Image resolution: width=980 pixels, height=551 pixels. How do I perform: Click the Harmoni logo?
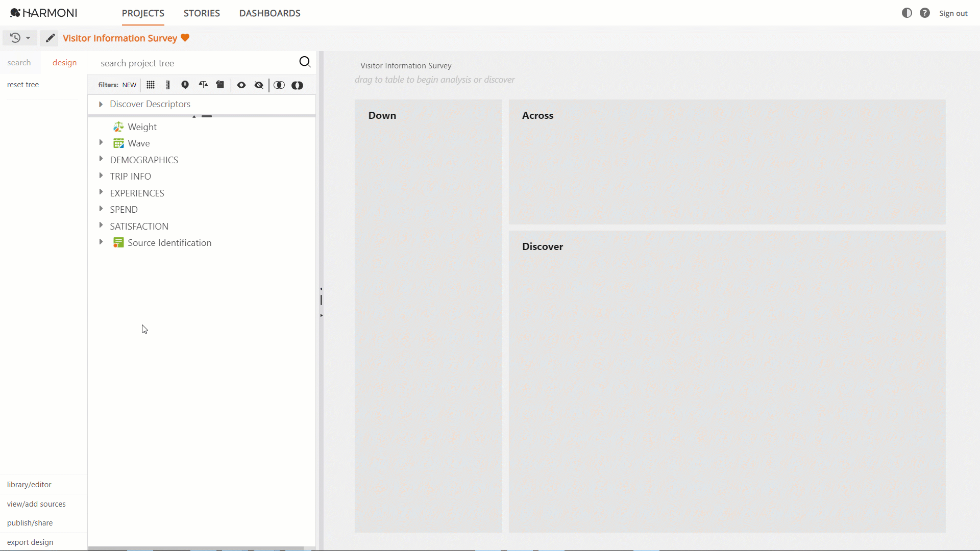43,13
